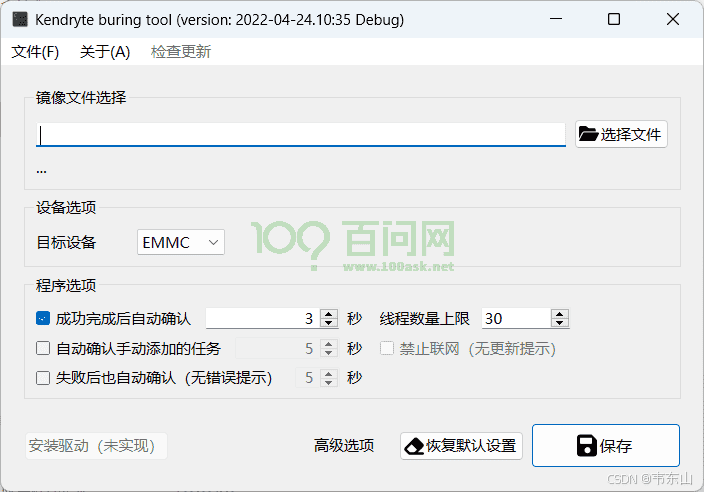This screenshot has width=704, height=492.
Task: Decrease the 成功完成后自动确认 seconds value
Action: point(329,323)
